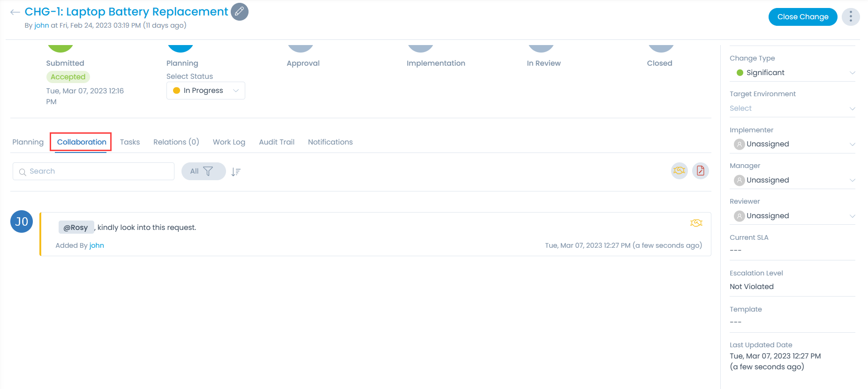The width and height of the screenshot is (868, 389).
Task: Open the three-dot more options menu
Action: point(851,17)
